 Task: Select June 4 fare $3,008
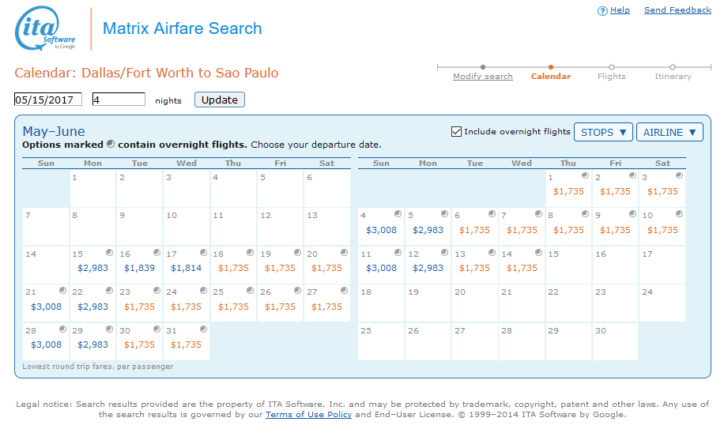tap(381, 230)
